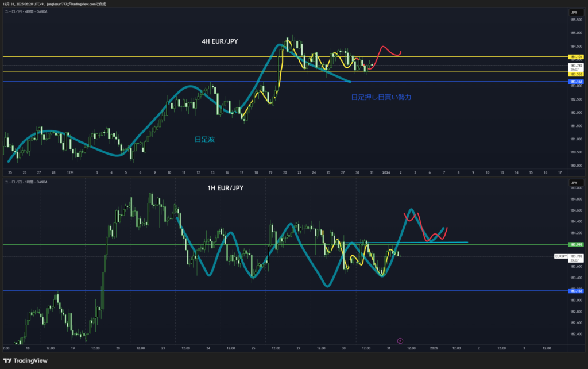Click the "2026" marker on the 1H time axis

[x=434, y=348]
